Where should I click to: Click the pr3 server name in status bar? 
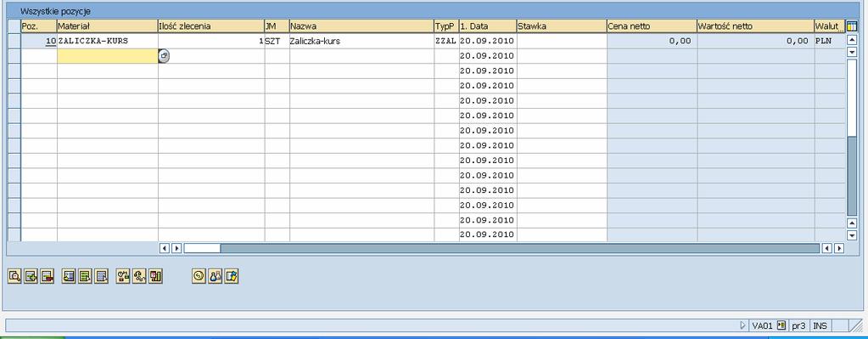click(798, 325)
